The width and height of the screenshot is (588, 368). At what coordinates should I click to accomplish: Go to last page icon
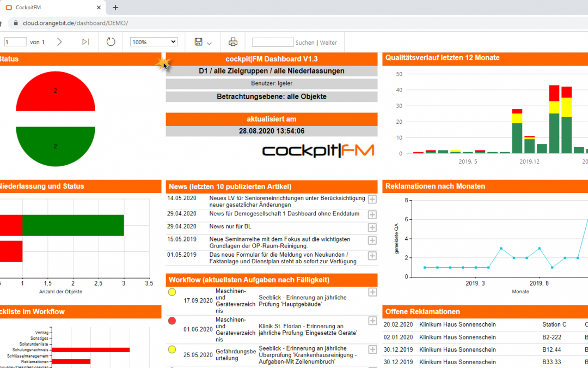click(85, 42)
